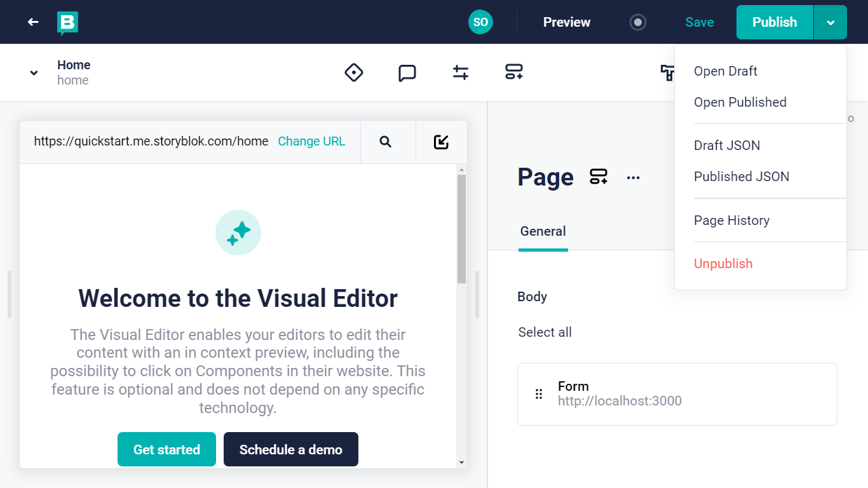Open the comments speech bubble

coord(407,73)
